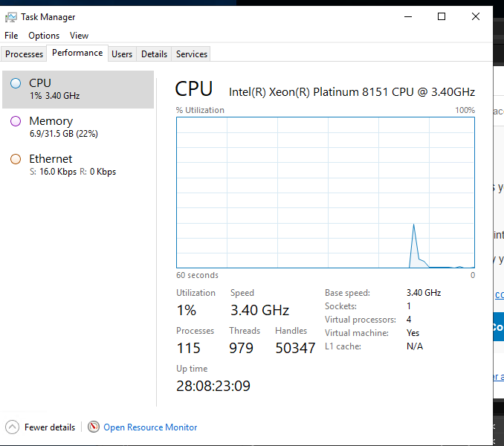Open the View menu
The height and width of the screenshot is (446, 504).
(x=79, y=36)
